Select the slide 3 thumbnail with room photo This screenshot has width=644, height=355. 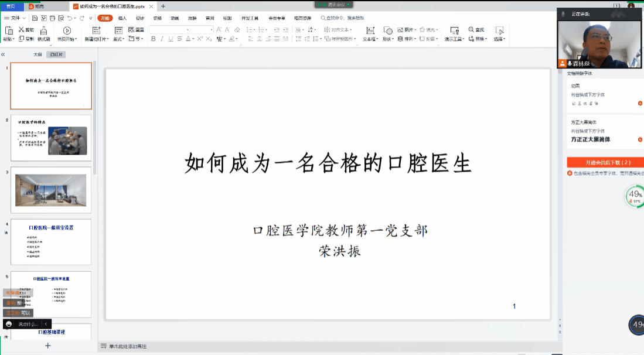51,190
